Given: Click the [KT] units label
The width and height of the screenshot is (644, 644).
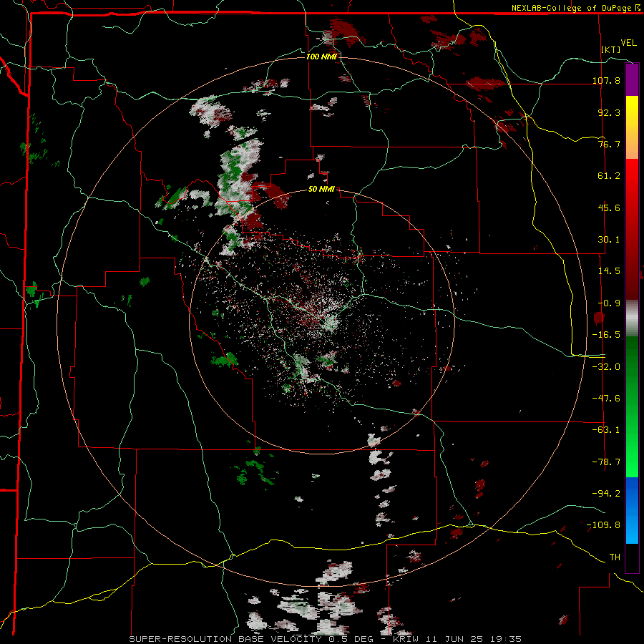Looking at the screenshot, I should [611, 49].
